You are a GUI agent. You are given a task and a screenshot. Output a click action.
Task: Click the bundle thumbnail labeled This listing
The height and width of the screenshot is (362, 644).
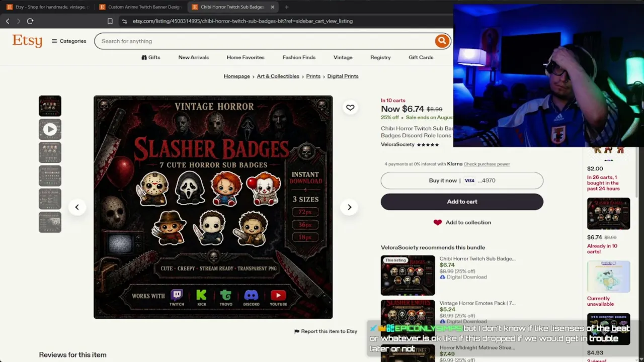(x=408, y=276)
